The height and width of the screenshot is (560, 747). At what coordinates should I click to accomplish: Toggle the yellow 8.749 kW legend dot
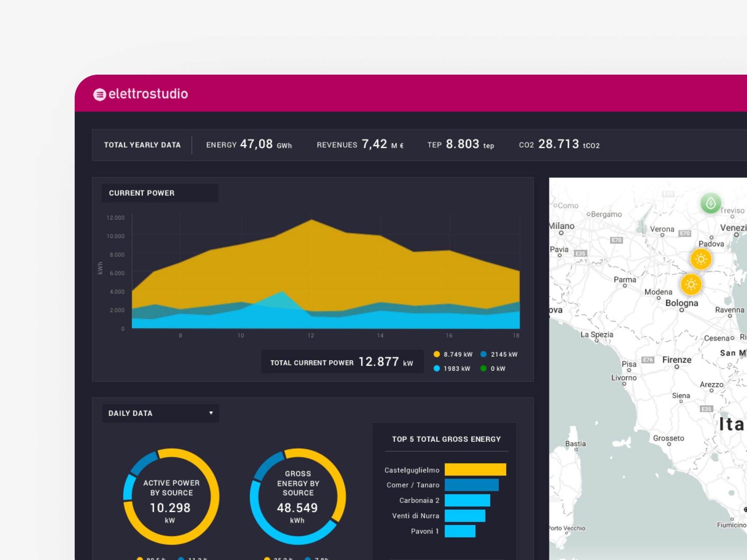(x=437, y=354)
